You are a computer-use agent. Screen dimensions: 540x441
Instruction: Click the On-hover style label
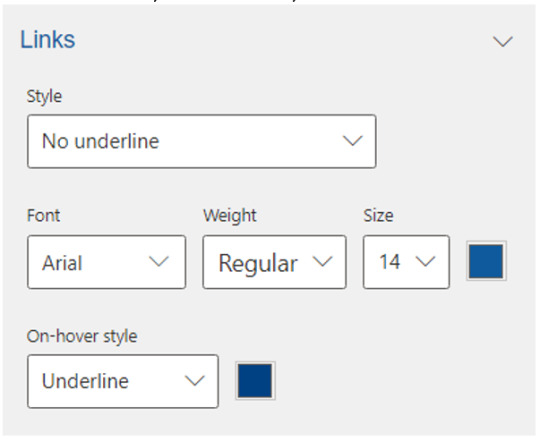point(82,336)
